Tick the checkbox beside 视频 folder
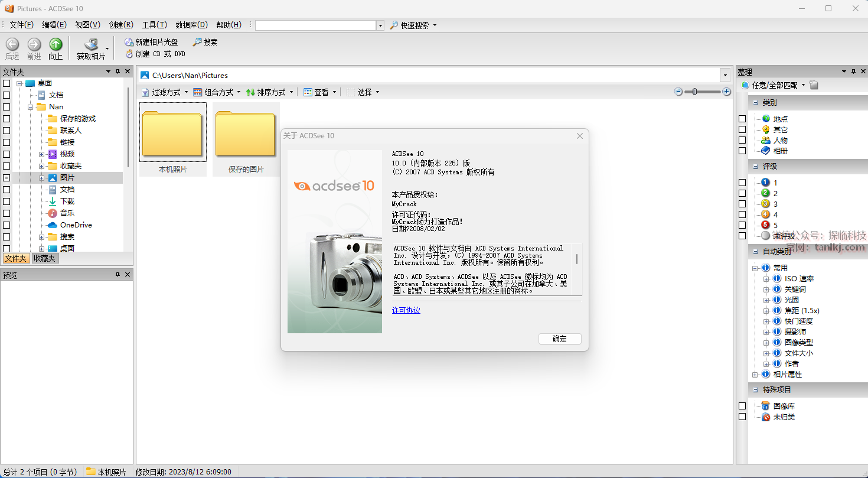 [x=6, y=154]
